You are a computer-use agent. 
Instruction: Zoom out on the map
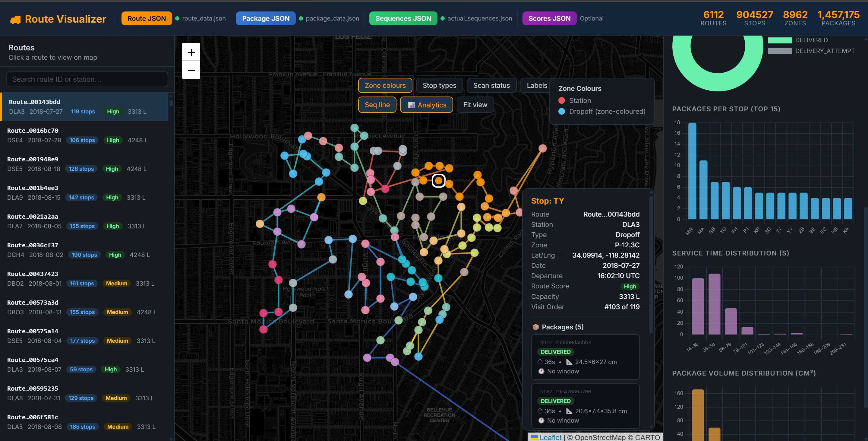[191, 70]
